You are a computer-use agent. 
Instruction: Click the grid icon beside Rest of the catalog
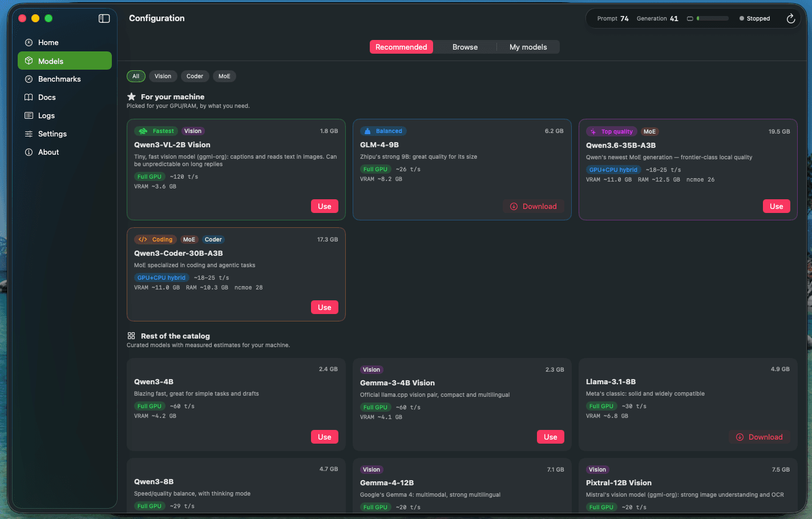[x=131, y=336]
